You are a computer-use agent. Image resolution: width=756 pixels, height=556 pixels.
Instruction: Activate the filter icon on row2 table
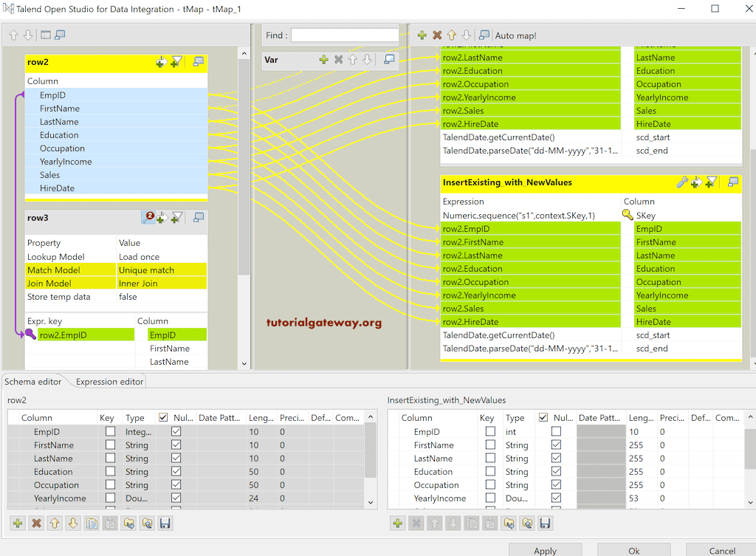177,63
